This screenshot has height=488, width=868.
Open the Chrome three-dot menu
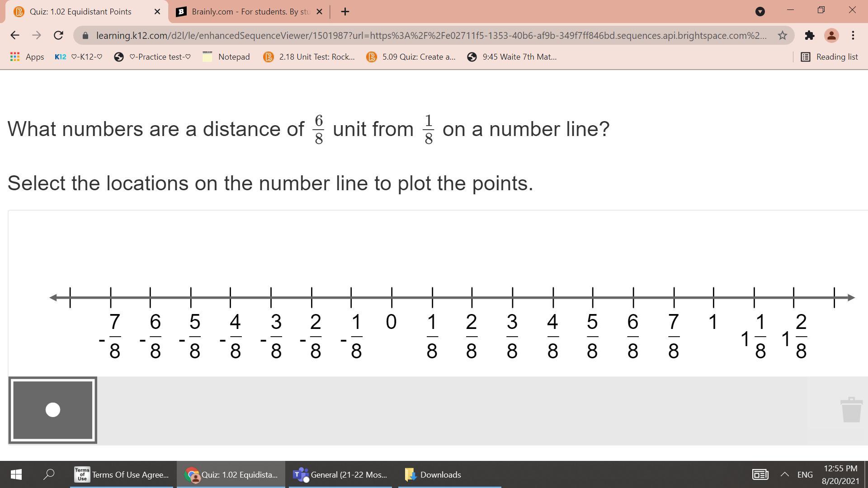pos(853,35)
